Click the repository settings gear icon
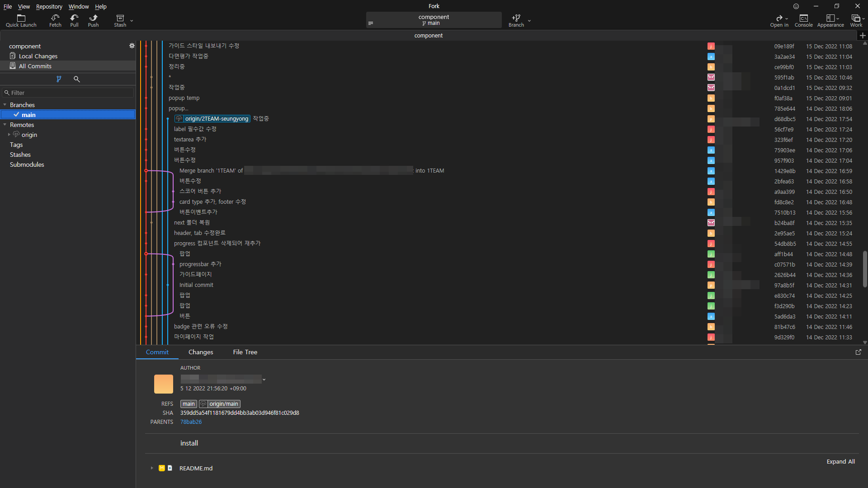868x488 pixels. pyautogui.click(x=132, y=46)
